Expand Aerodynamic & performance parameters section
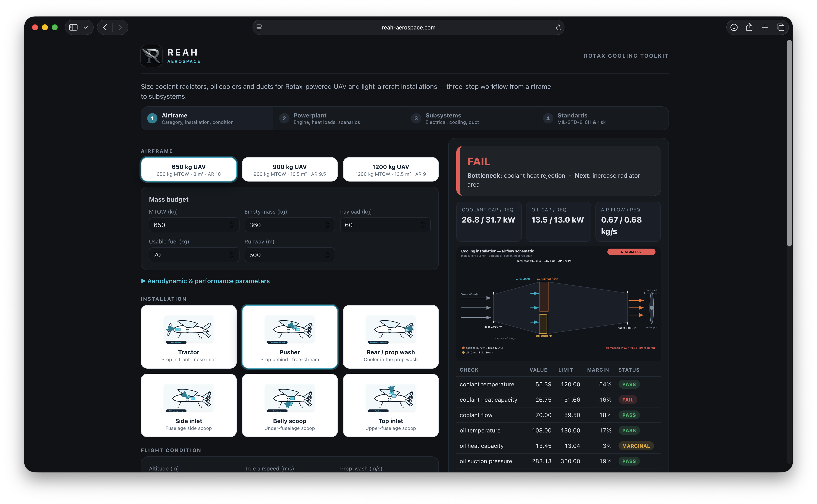This screenshot has width=817, height=504. point(205,281)
